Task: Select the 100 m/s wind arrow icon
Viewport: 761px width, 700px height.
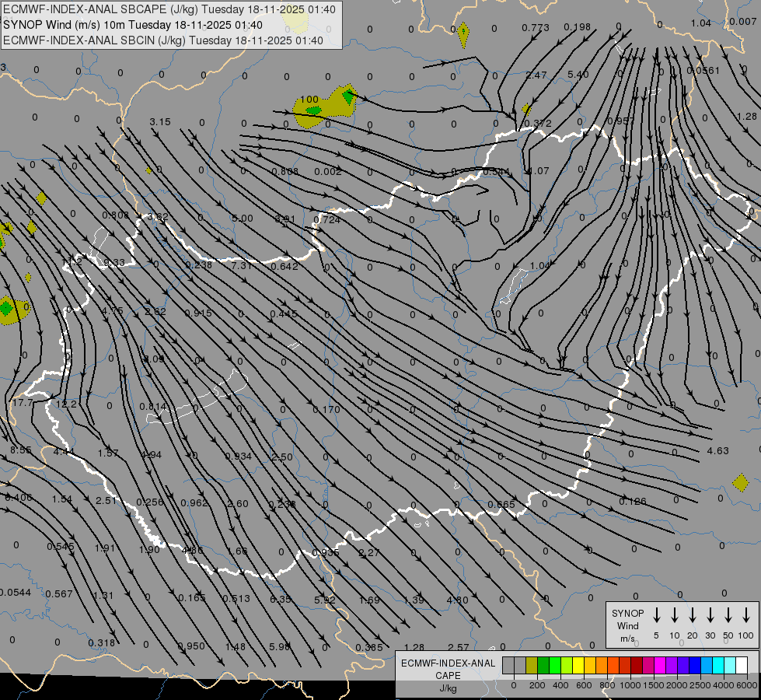Action: click(746, 615)
